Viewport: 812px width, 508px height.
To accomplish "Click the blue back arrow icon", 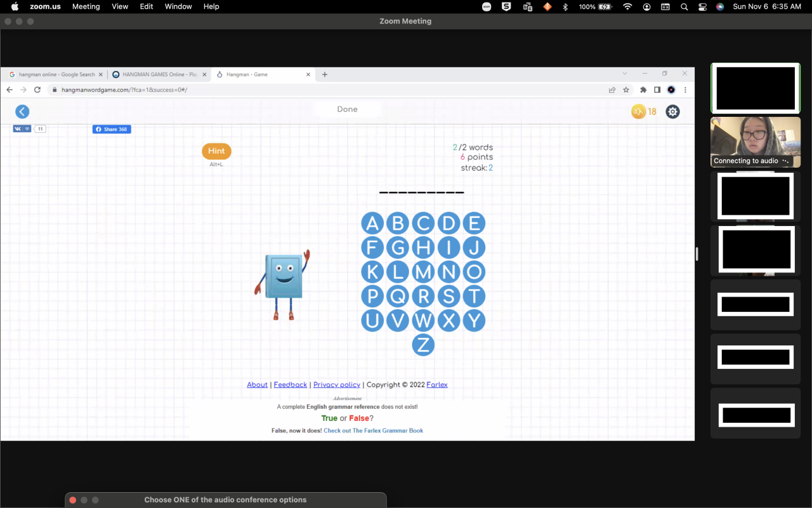I will pos(22,112).
